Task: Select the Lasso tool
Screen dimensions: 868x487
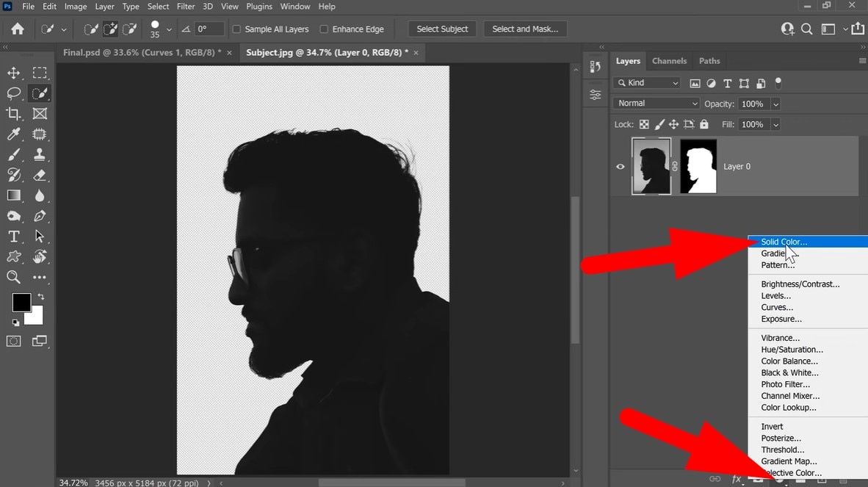Action: click(13, 93)
